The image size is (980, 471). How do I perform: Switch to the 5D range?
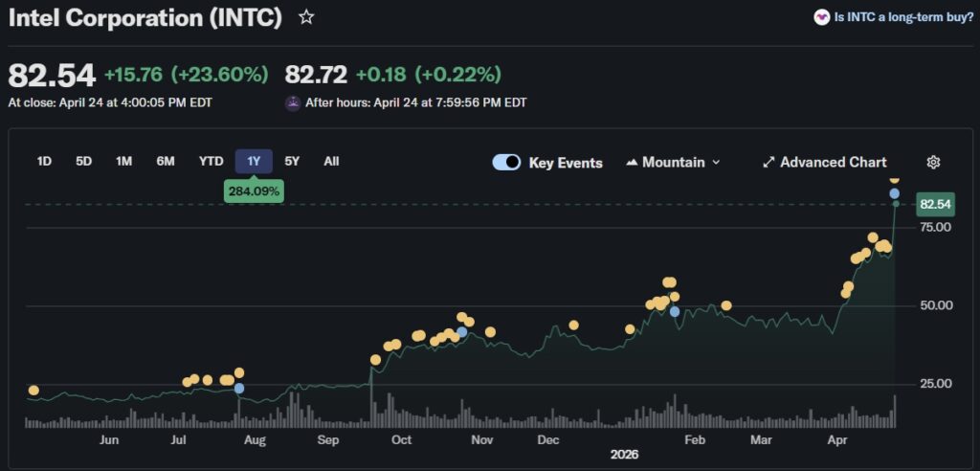(84, 162)
